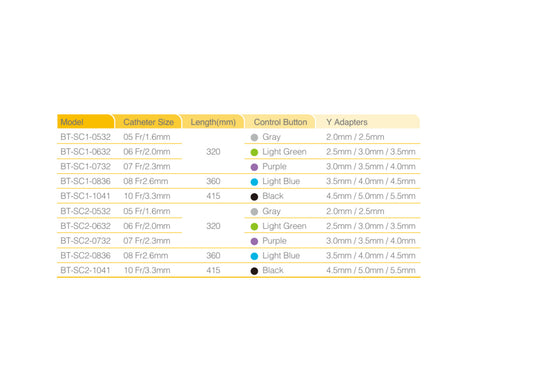Select the Catheter Size column header

148,122
